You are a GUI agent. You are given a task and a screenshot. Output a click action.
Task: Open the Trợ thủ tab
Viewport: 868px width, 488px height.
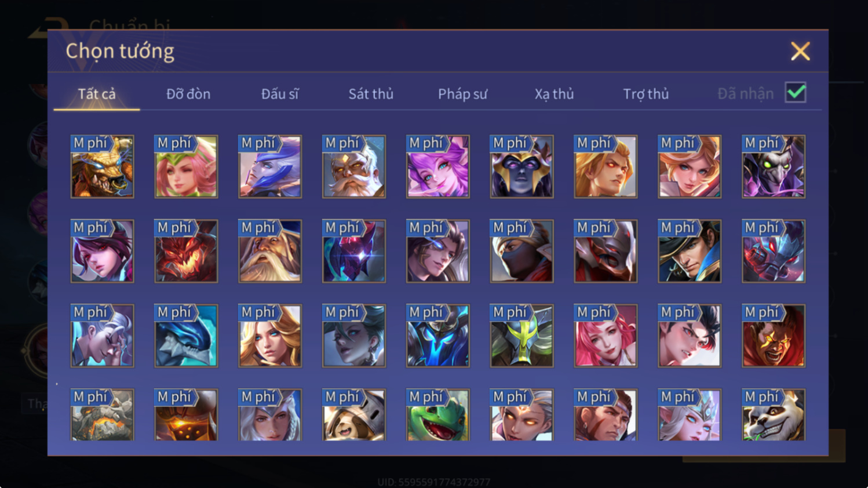point(645,94)
